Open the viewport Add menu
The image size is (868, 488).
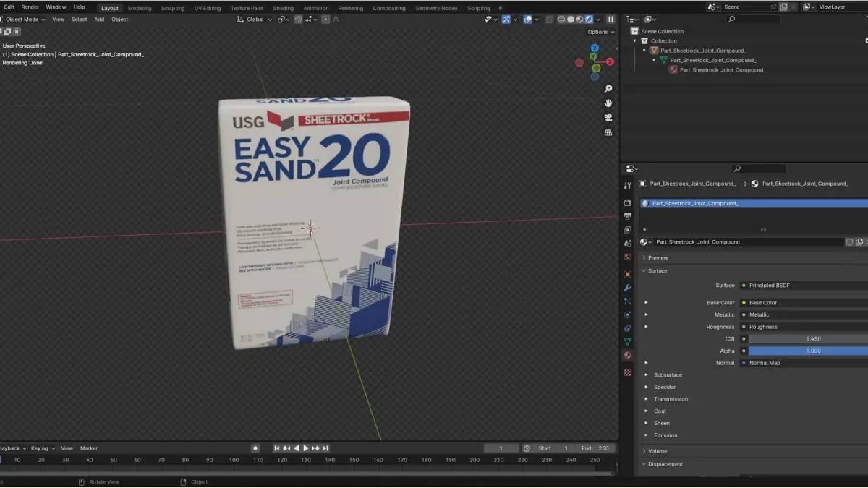tap(99, 20)
